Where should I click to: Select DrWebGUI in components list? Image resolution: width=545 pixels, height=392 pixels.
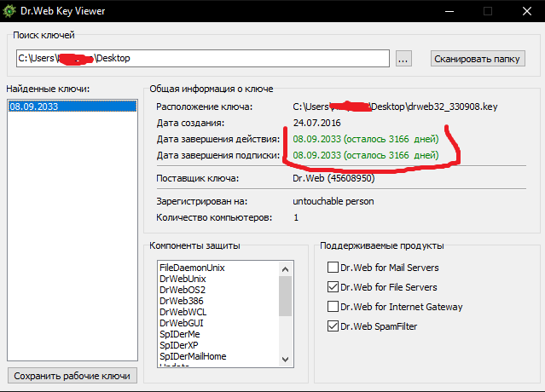tap(181, 323)
